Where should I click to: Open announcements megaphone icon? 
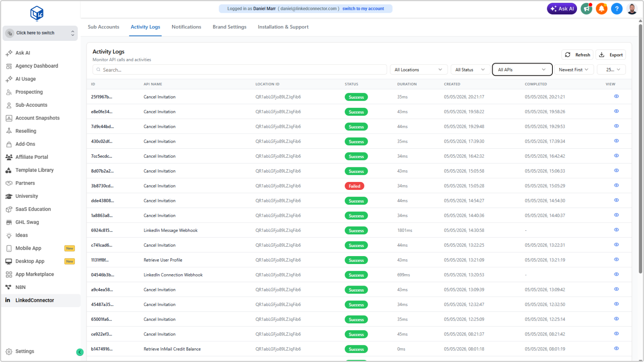586,9
